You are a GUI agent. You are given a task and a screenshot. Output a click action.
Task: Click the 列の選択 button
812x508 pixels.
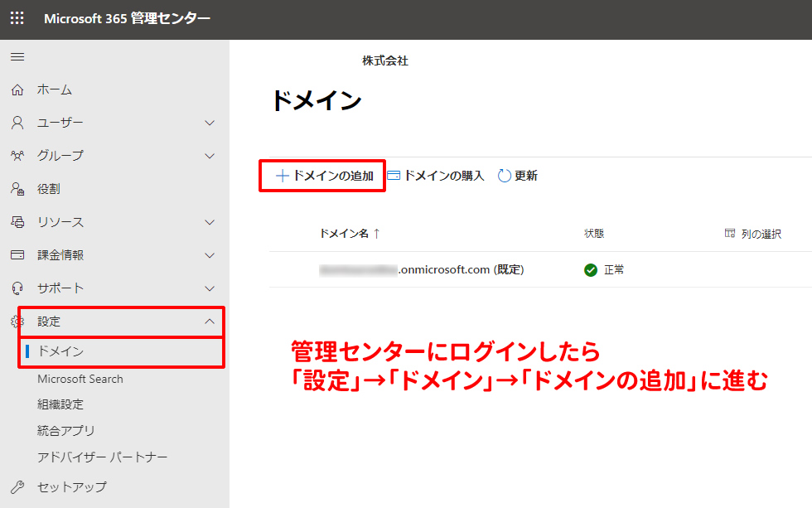tap(753, 234)
